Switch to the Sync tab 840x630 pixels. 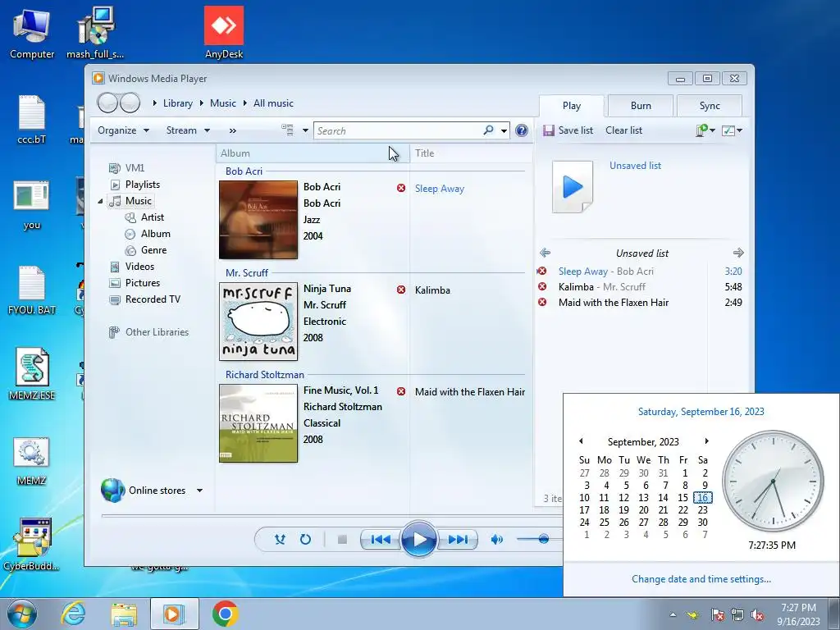(x=710, y=106)
